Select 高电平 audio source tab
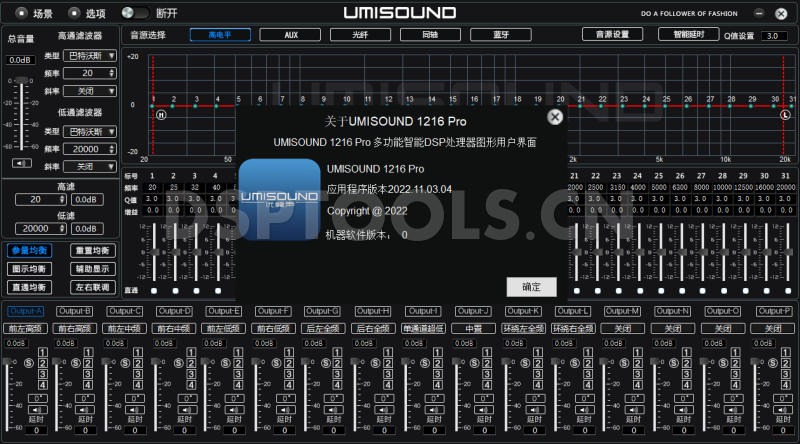Image resolution: width=800 pixels, height=444 pixels. pos(220,35)
